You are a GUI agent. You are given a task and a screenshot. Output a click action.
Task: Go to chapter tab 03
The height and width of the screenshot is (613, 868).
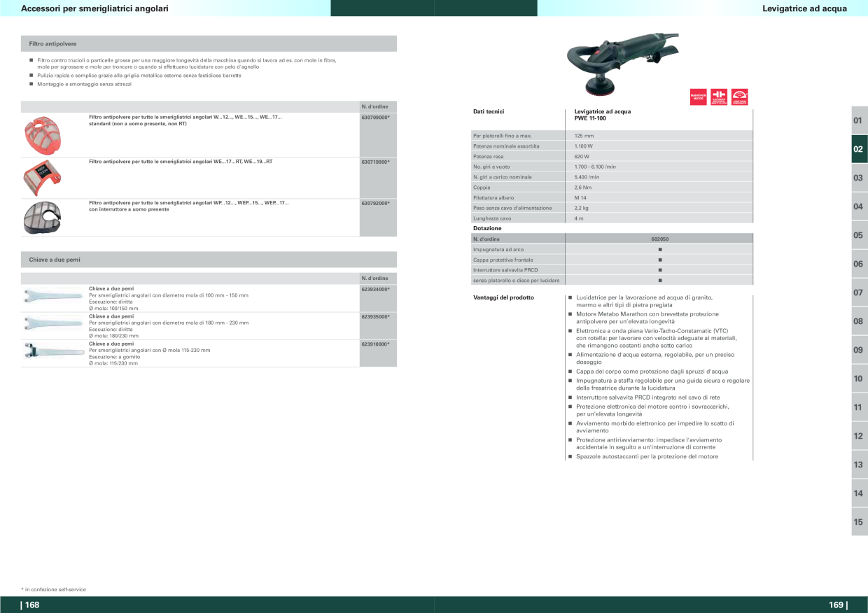(859, 178)
